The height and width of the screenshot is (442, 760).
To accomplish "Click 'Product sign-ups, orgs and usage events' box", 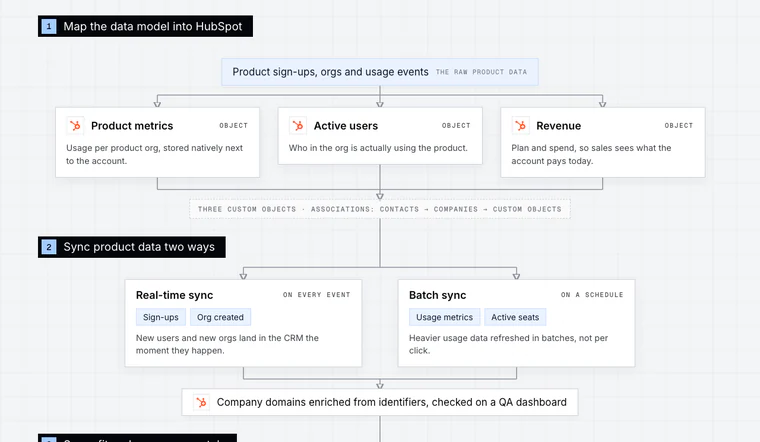I will [x=380, y=72].
